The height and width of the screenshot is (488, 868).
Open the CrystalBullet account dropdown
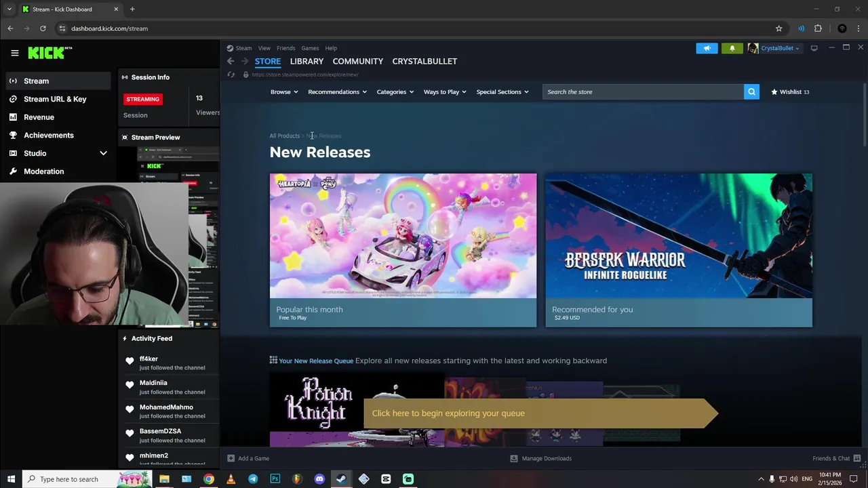(780, 48)
